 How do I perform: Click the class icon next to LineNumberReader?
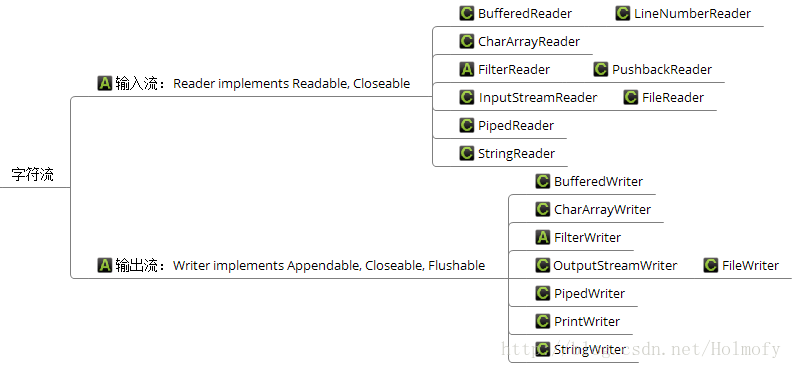pyautogui.click(x=623, y=13)
